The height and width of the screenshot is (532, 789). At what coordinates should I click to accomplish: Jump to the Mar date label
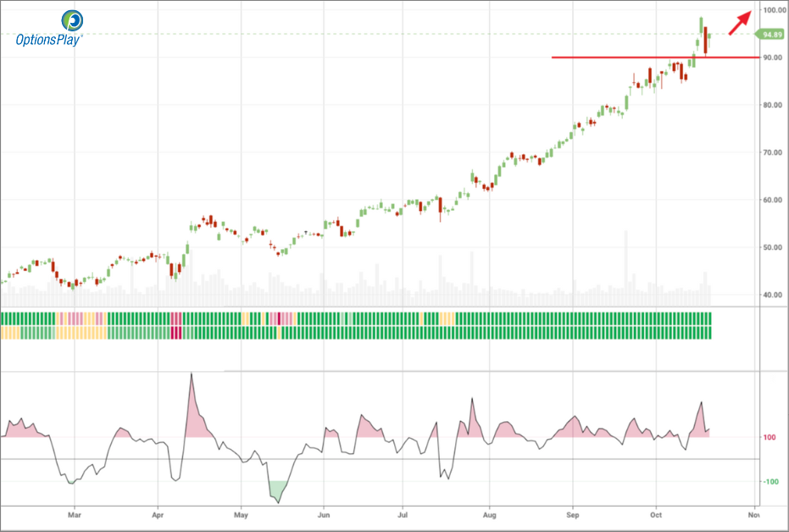(75, 514)
